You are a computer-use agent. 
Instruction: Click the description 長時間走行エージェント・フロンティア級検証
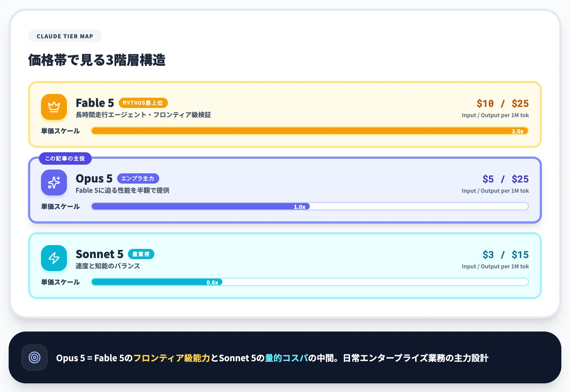pos(143,115)
